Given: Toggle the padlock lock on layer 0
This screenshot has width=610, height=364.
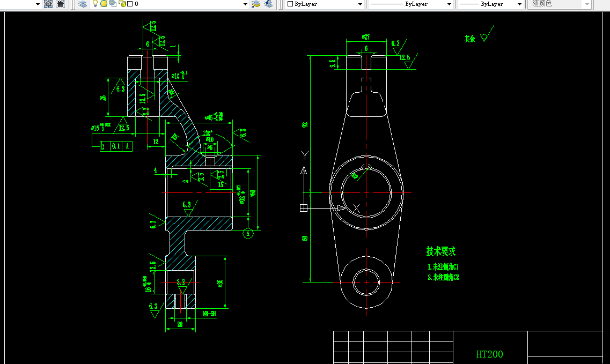Looking at the screenshot, I should tap(122, 4).
